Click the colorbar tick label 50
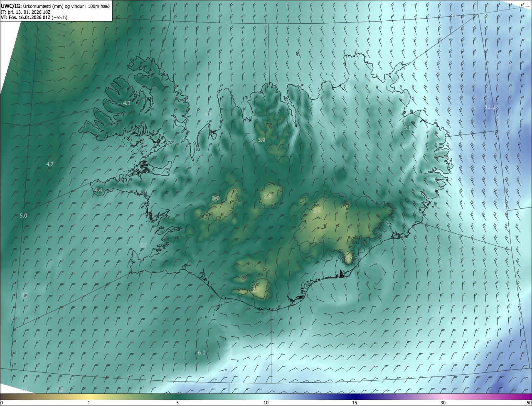The image size is (532, 406). (x=529, y=403)
